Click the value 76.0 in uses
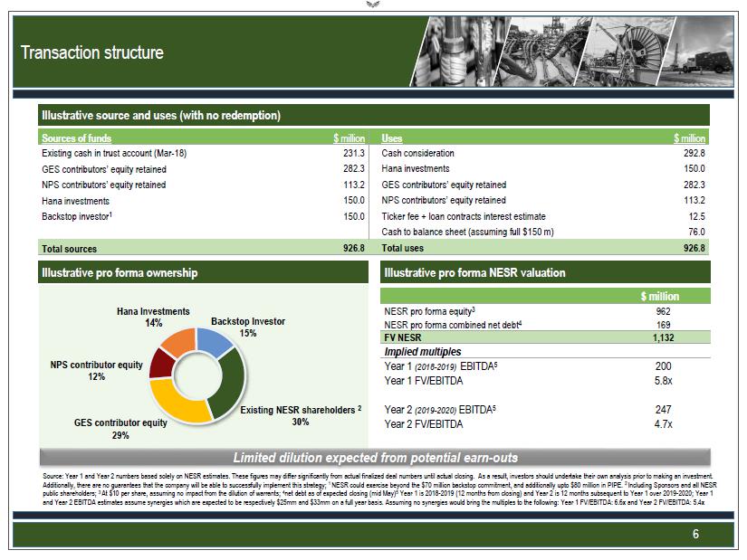Screen dimensions: 747x560 pyautogui.click(x=696, y=232)
